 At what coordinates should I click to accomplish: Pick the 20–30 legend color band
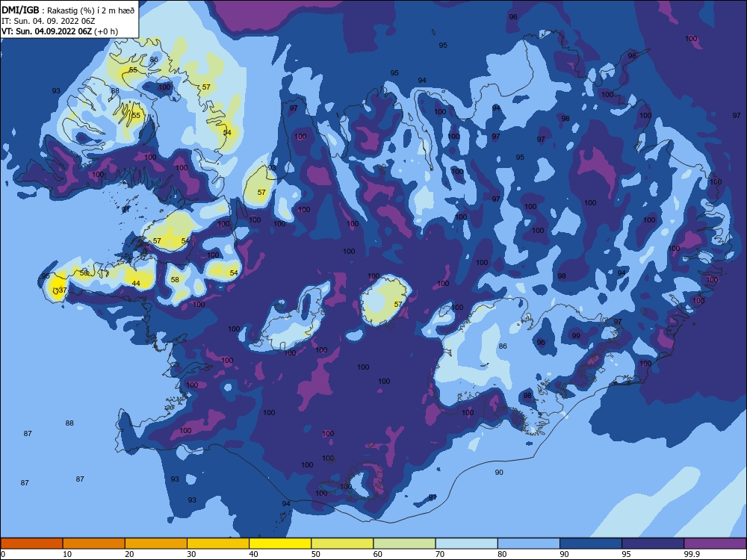[x=156, y=544]
